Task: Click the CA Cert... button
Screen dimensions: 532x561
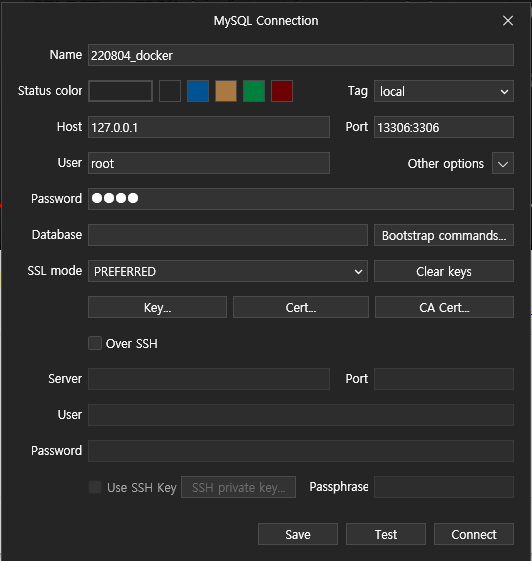Action: tap(444, 307)
